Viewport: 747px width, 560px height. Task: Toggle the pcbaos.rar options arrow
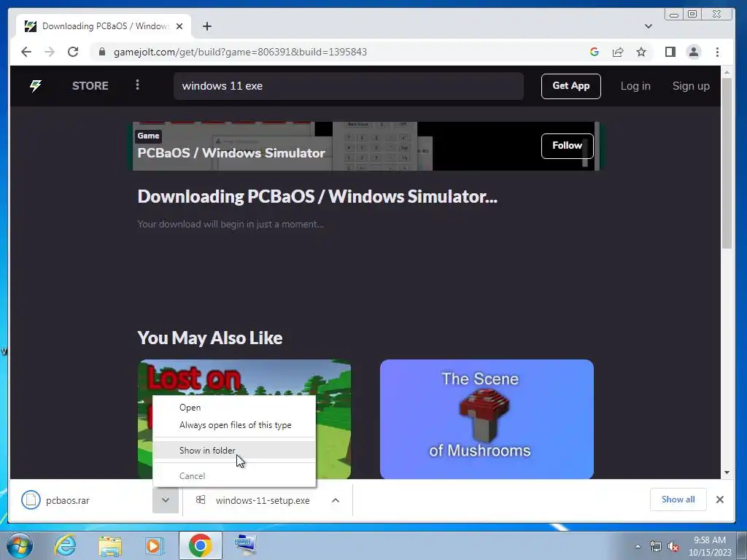tap(166, 500)
